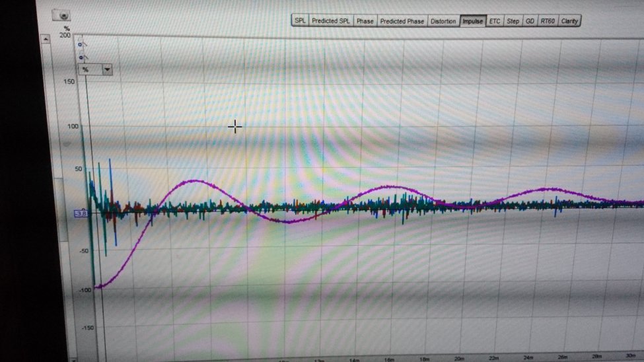Screen dimensions: 644x362
Task: Open the Predicted SPL tab
Action: pyautogui.click(x=331, y=20)
